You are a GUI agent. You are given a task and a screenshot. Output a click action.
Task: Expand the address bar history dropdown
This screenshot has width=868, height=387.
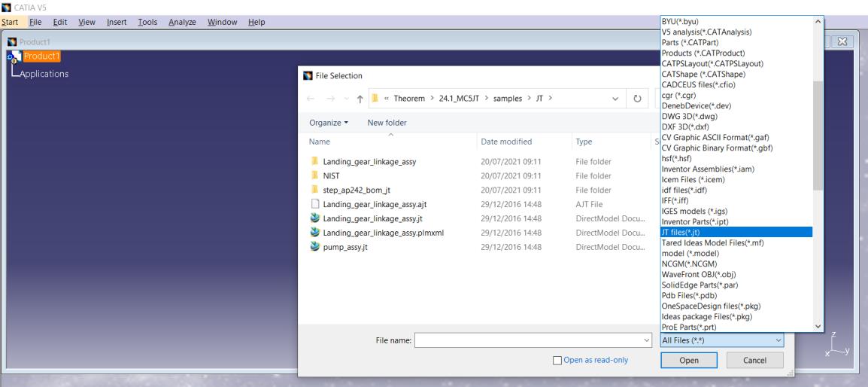(x=615, y=99)
